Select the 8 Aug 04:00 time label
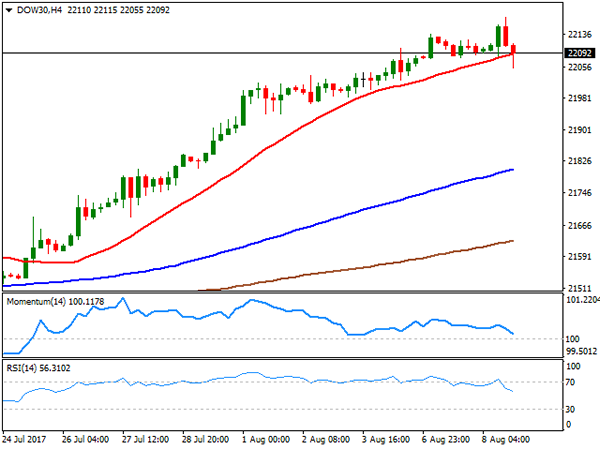 (x=506, y=439)
